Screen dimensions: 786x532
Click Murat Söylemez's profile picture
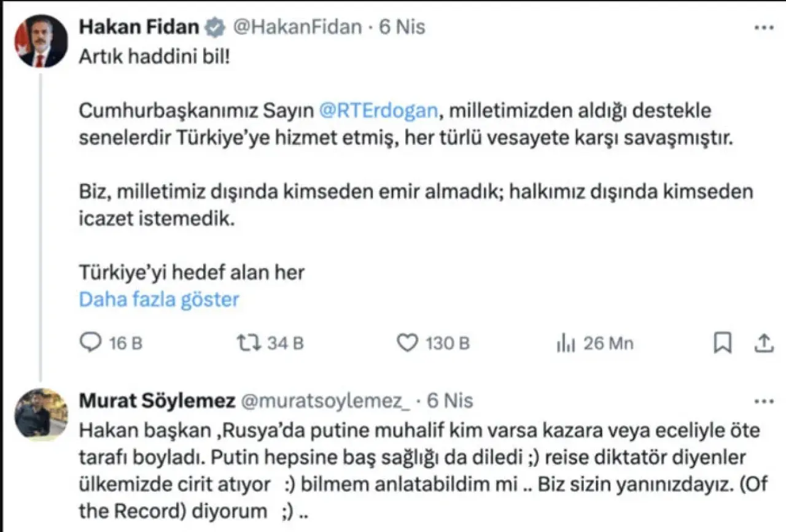pos(41,415)
